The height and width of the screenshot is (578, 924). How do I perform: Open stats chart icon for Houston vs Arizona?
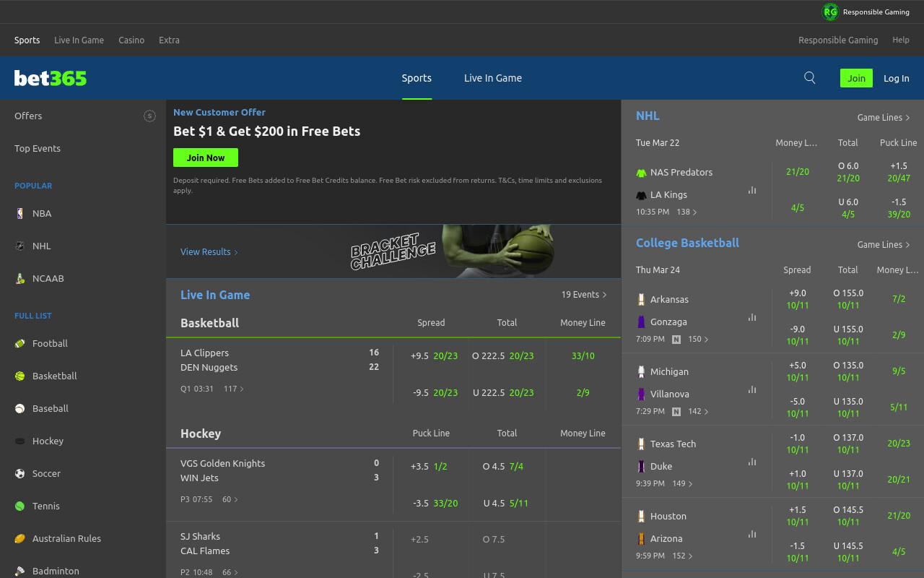[752, 534]
